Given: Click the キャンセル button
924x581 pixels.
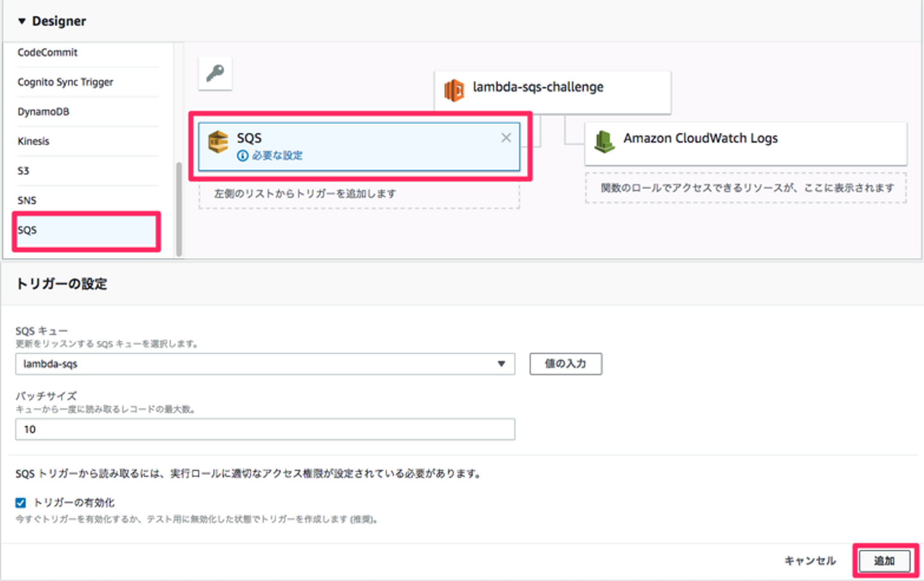Looking at the screenshot, I should point(810,560).
